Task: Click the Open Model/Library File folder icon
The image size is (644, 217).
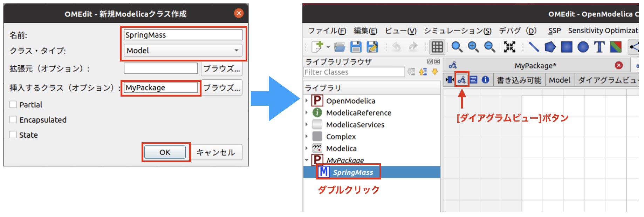Action: [339, 47]
